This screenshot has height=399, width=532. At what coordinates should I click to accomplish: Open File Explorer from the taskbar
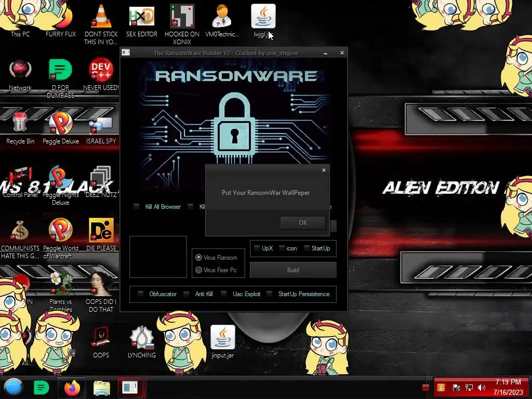point(101,388)
